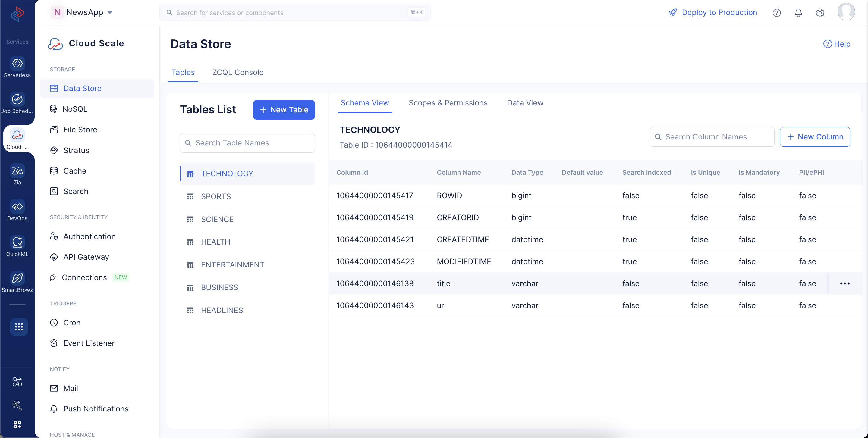Open the Zia service icon
Viewport: 868px width, 438px height.
coord(17,171)
